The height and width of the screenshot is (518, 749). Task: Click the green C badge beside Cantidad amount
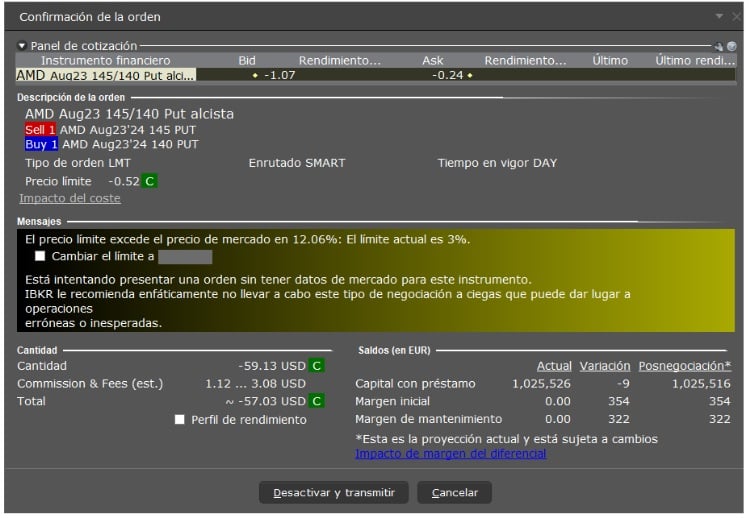317,366
